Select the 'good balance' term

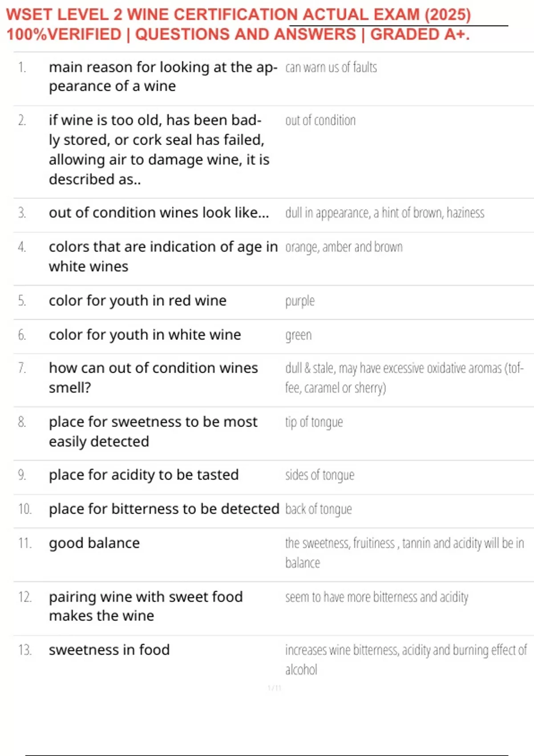[94, 543]
